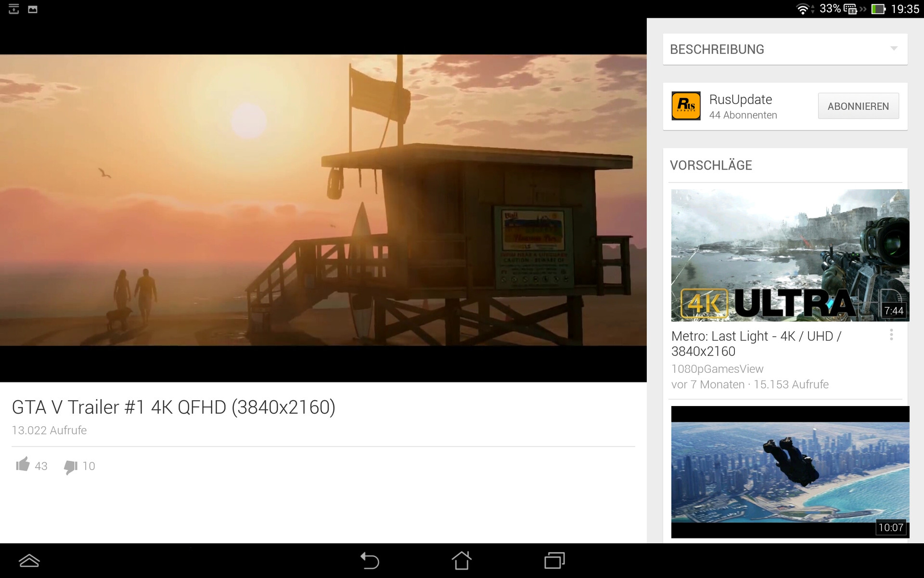Open the bottom-left up-arrow drawer icon
924x578 pixels.
[29, 561]
